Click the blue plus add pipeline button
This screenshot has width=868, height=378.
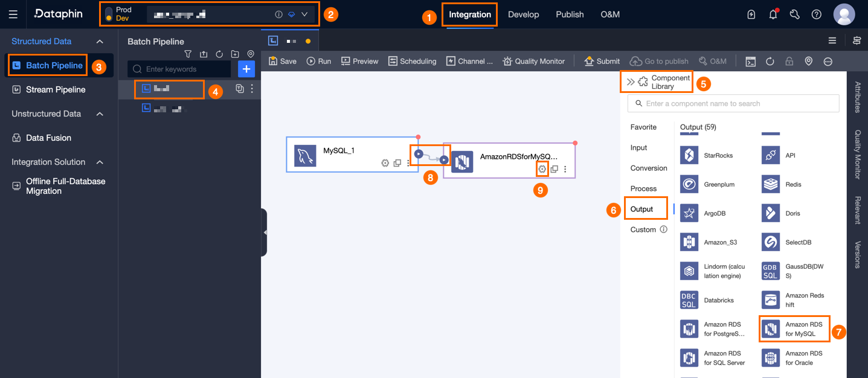tap(246, 69)
